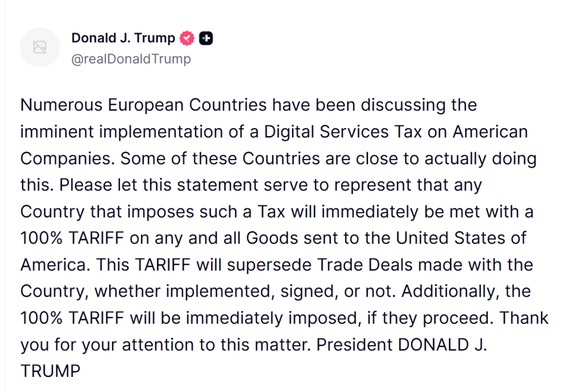Click the phrase "Digital Services Tax"
Image resolution: width=563 pixels, height=392 pixels.
tap(342, 132)
